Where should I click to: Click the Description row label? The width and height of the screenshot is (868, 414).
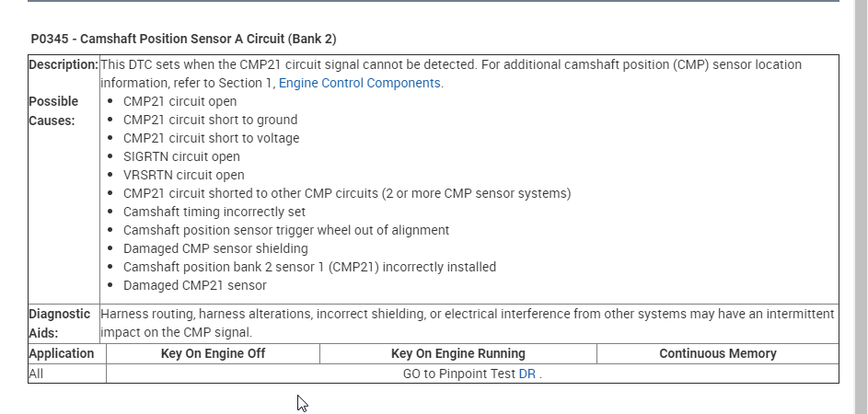pyautogui.click(x=64, y=64)
